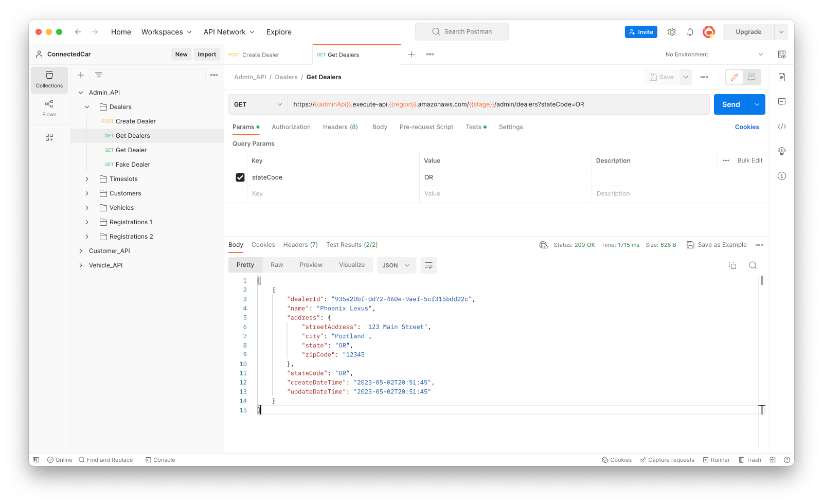Expand the Timeslots folder
This screenshot has height=504, width=823.
[87, 179]
